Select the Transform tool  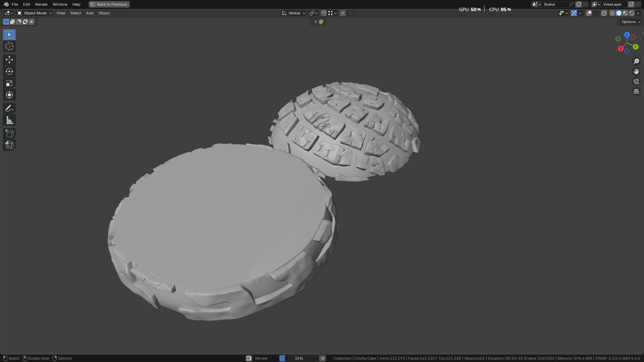(x=9, y=95)
